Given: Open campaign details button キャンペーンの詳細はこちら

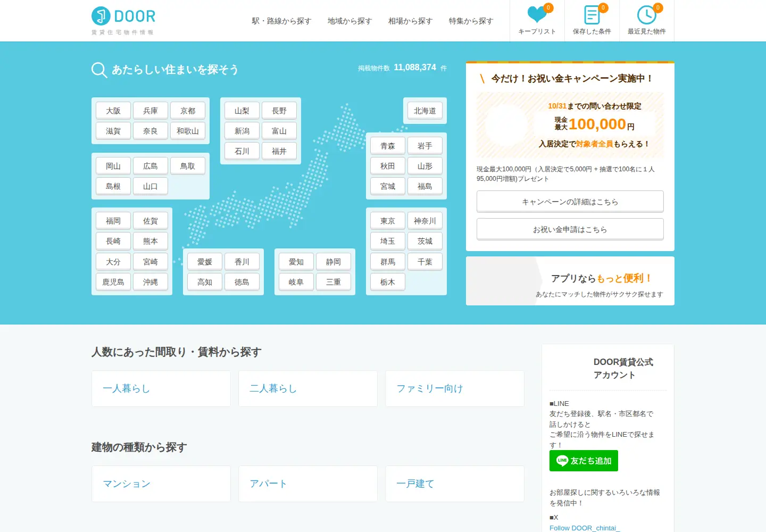Looking at the screenshot, I should (x=570, y=202).
